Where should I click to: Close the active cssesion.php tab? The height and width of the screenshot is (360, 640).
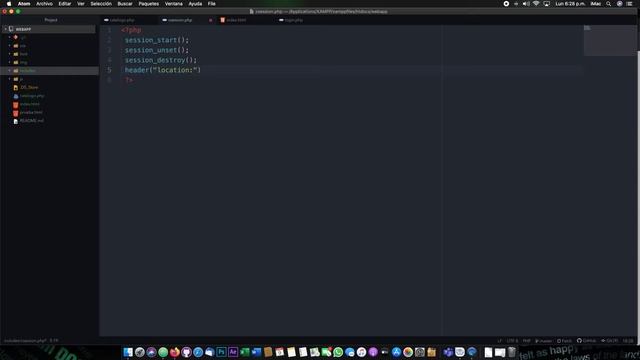[211, 20]
